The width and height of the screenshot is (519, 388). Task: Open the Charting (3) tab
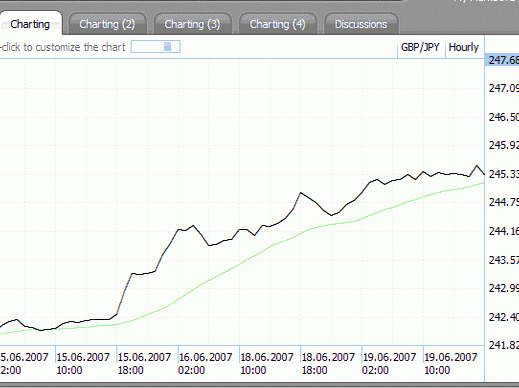point(192,24)
